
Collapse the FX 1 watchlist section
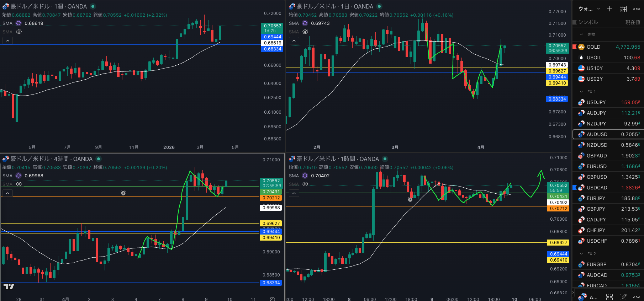coord(581,92)
